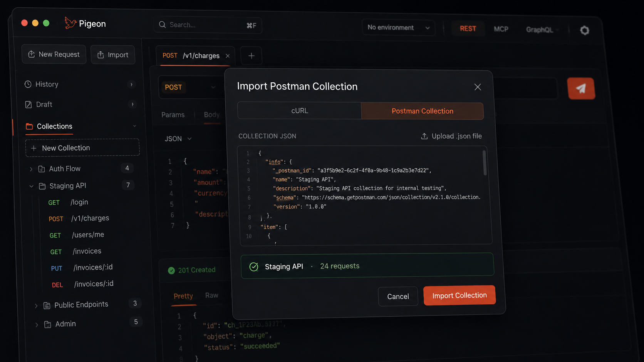Click the 201 Created status check icon
644x362 pixels.
[x=171, y=270]
